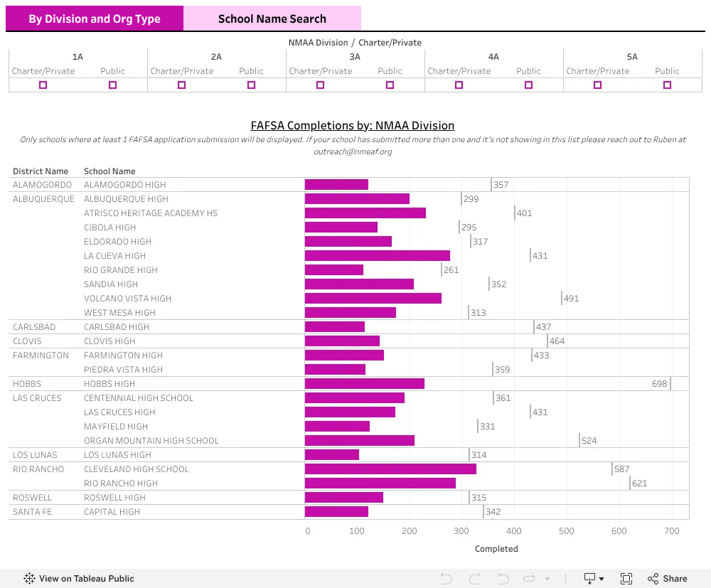Viewport: 711px width, 588px height.
Task: Click the ALBUQUERQUE district label
Action: point(43,199)
